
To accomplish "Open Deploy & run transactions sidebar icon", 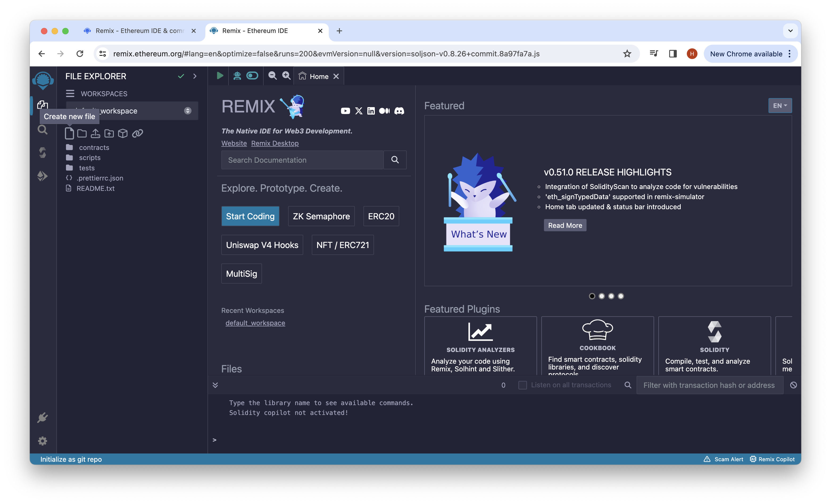I will coord(43,176).
